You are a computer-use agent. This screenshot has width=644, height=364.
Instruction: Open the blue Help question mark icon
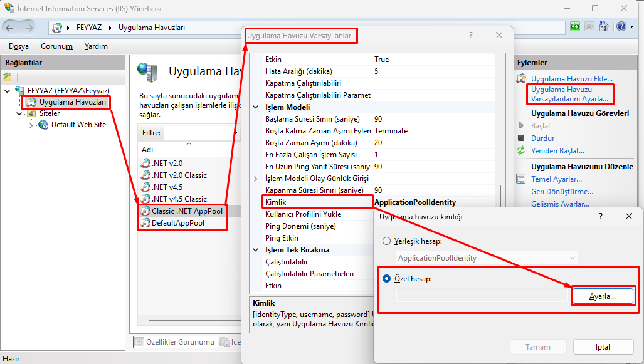[620, 27]
